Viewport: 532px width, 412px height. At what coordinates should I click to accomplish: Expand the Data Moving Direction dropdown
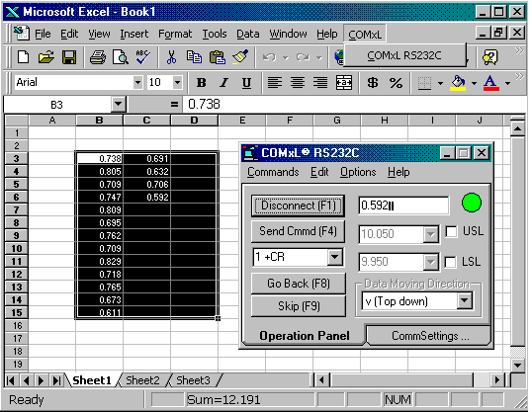464,300
